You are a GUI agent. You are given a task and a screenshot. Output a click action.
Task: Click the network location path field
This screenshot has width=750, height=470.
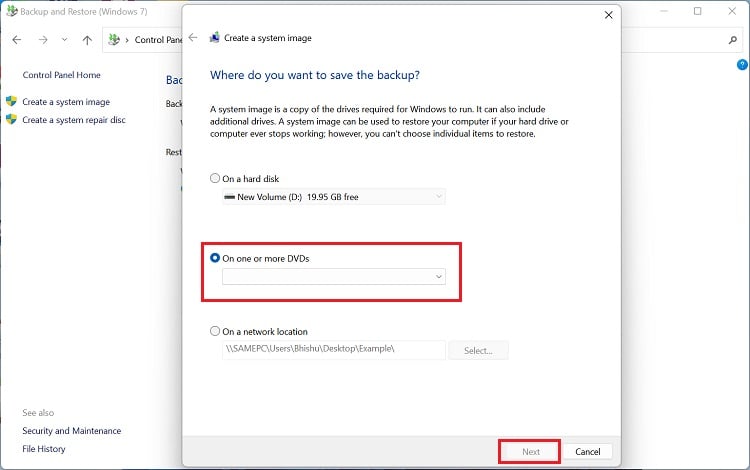pyautogui.click(x=333, y=350)
